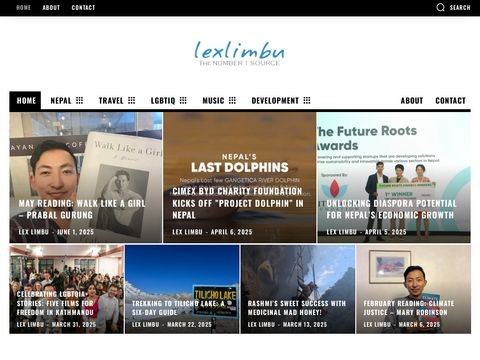Click the search magnifier icon
480x360 pixels.
440,7
